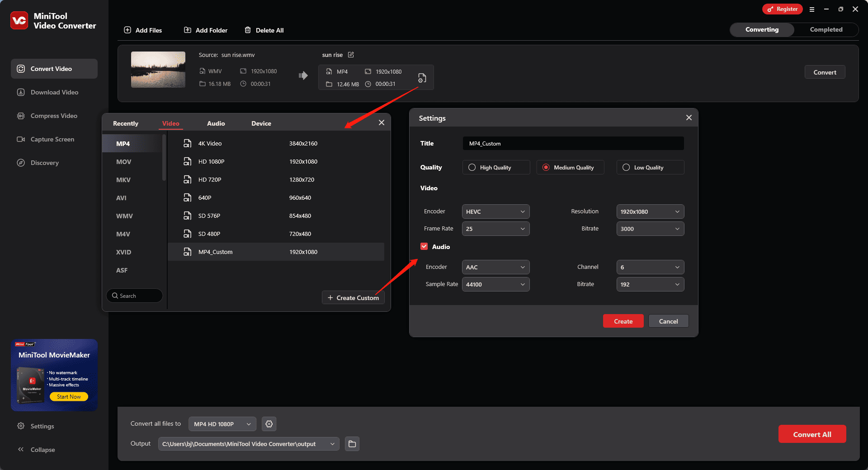
Task: Select 640P preset icon
Action: tap(187, 197)
